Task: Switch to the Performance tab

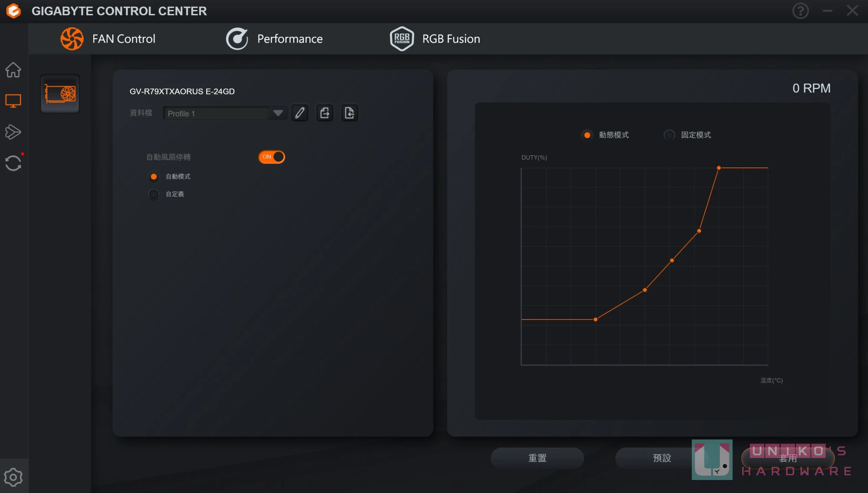Action: pos(274,39)
